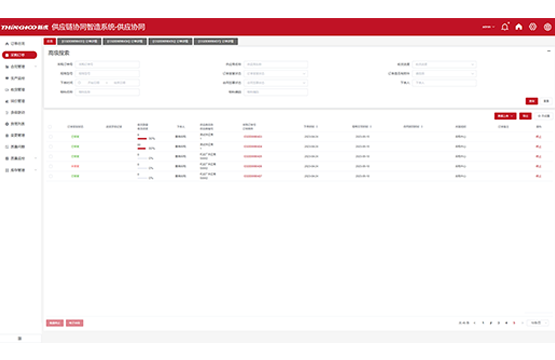Screen dimensions: 555x360
Task: Open the admin user dropdown in the header
Action: pos(488,27)
